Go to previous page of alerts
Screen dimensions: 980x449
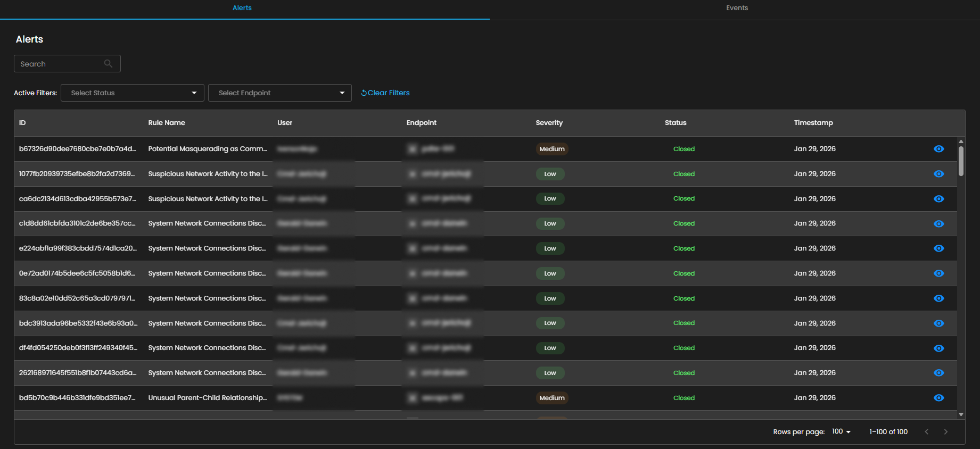926,432
